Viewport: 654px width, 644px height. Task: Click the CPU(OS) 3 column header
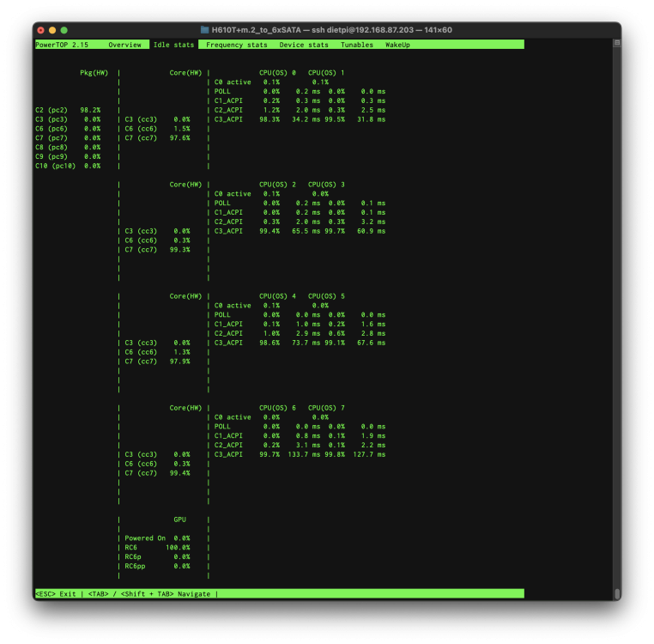click(326, 185)
